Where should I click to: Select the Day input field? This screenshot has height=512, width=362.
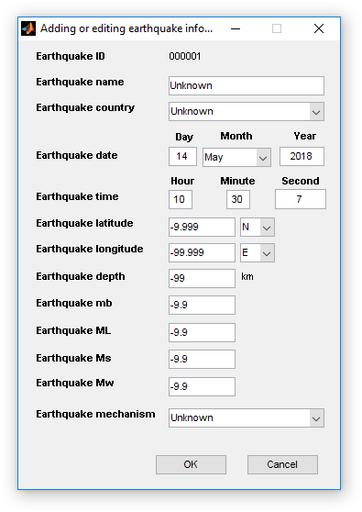[x=183, y=156]
